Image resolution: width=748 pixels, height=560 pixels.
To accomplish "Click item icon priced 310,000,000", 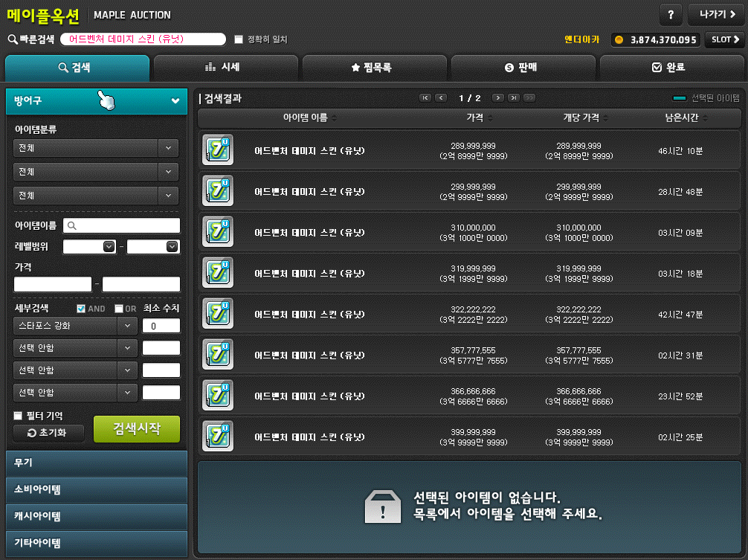I will (x=218, y=232).
